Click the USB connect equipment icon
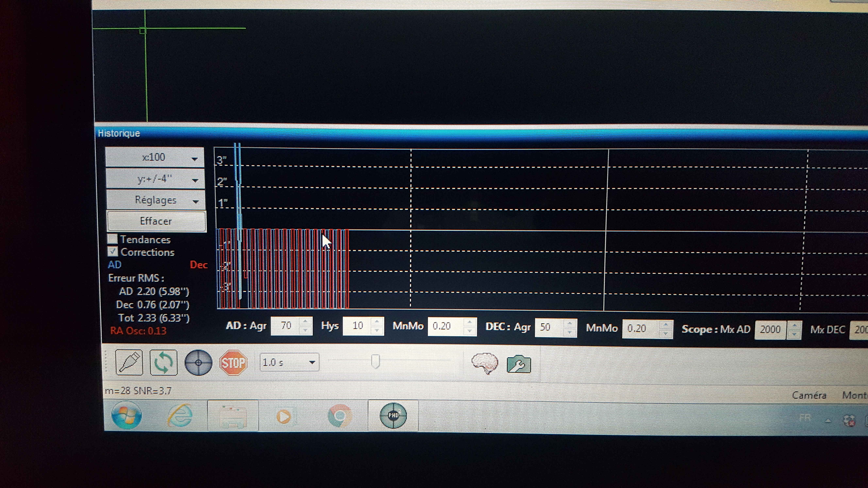The width and height of the screenshot is (868, 488). coord(129,362)
